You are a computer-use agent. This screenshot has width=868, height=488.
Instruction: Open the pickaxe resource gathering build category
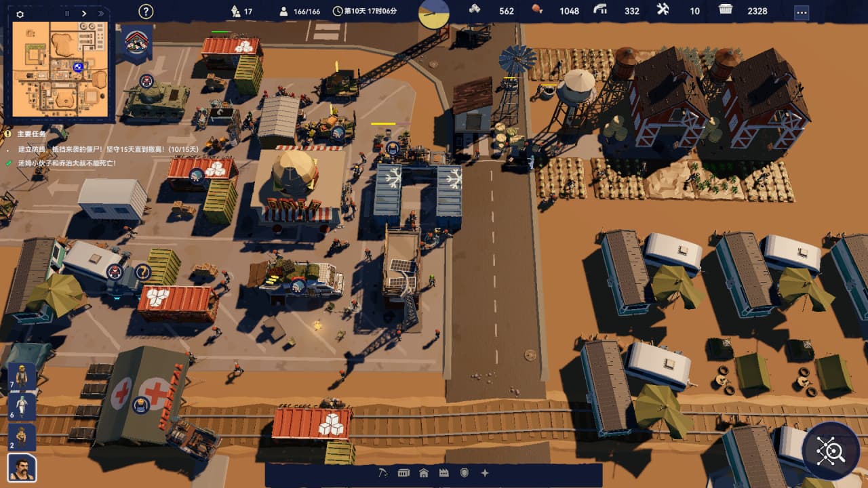pos(382,473)
